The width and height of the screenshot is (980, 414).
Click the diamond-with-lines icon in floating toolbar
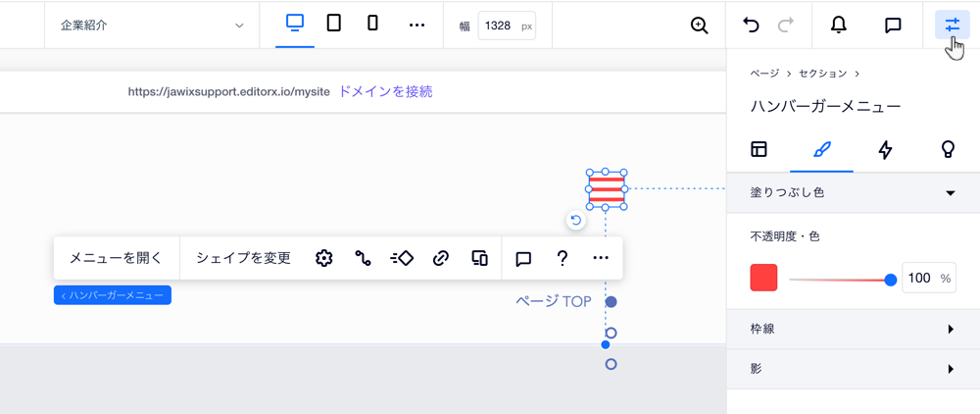[x=402, y=258]
